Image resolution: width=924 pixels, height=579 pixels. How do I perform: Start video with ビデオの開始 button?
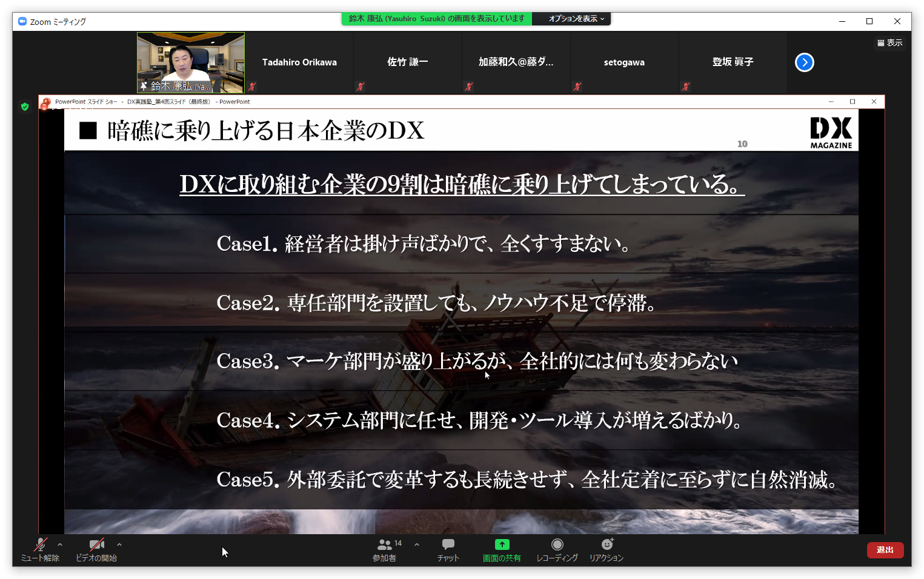tap(96, 549)
